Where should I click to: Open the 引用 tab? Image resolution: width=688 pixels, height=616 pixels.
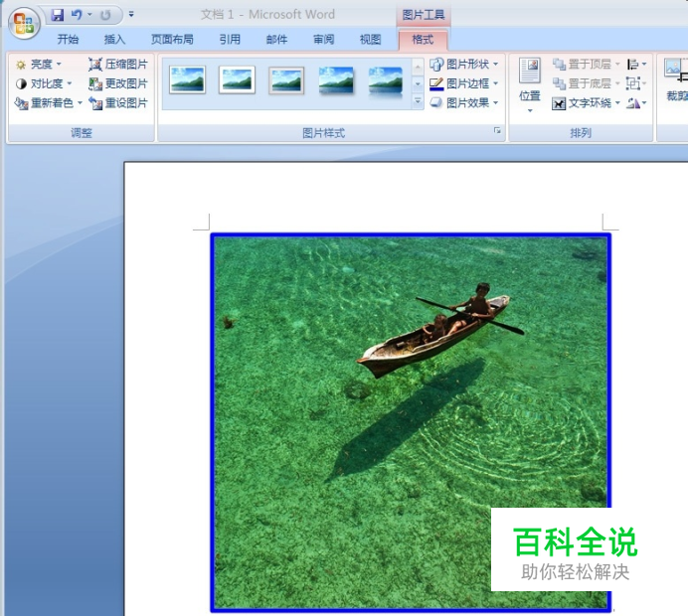tap(230, 40)
